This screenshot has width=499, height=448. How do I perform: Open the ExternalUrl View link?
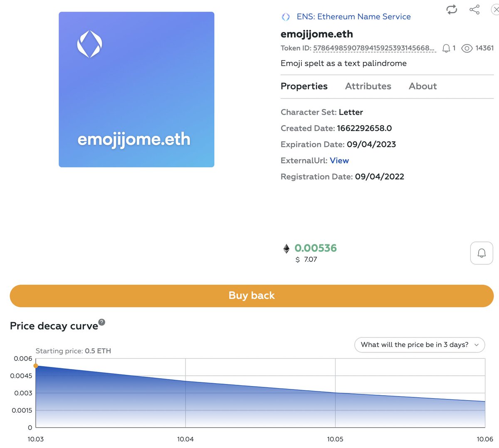(x=339, y=160)
